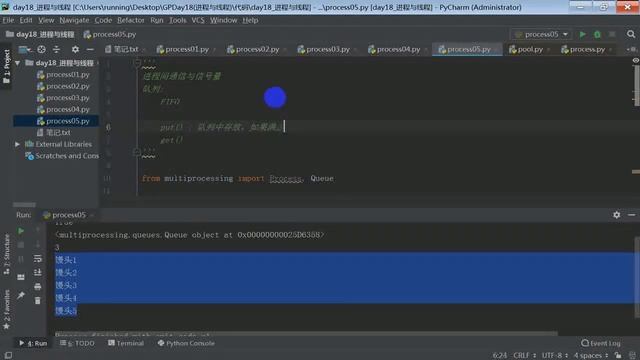Pin the Run tab with pin icon
The width and height of the screenshot is (640, 360).
coord(21,295)
